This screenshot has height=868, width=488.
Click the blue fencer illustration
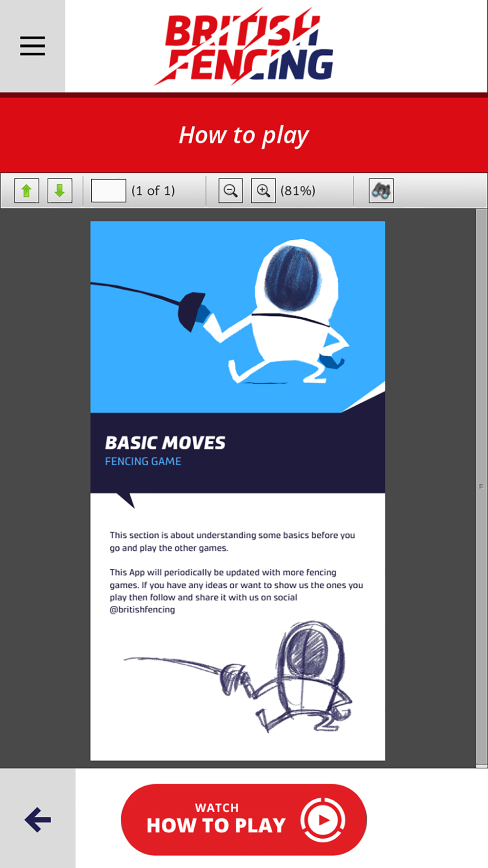238,317
